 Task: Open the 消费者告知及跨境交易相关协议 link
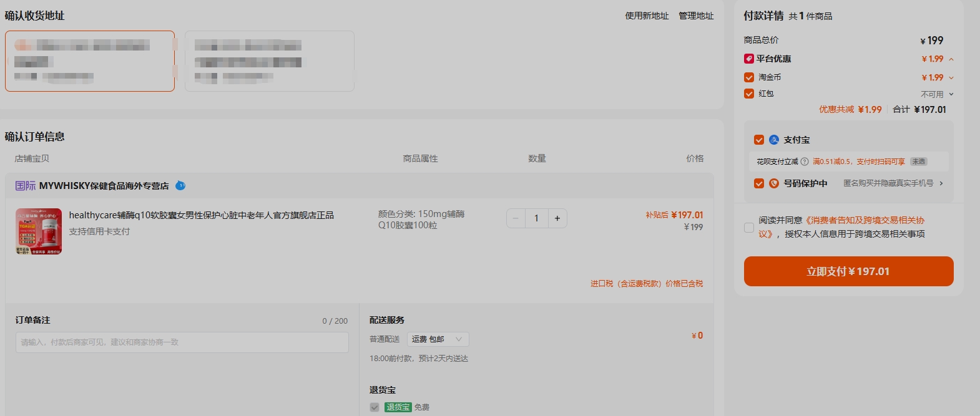(x=841, y=227)
